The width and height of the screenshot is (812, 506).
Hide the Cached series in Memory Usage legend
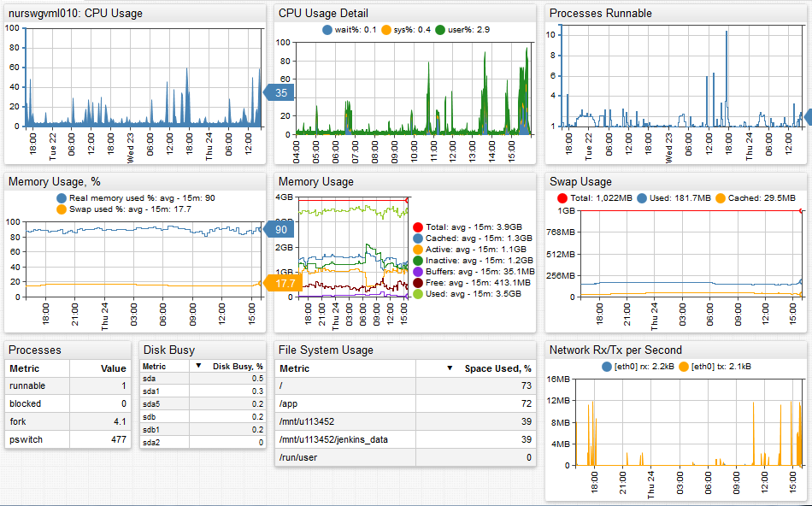coord(418,238)
